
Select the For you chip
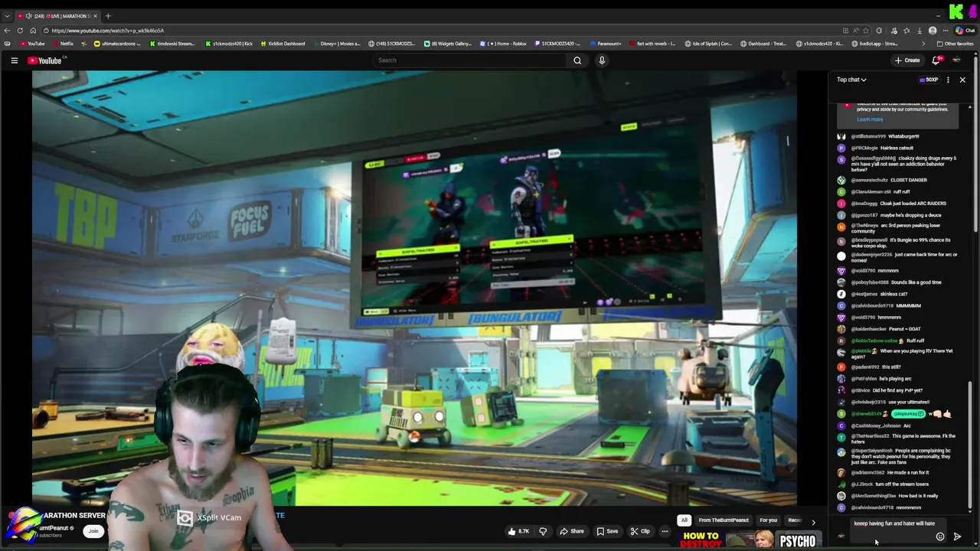(768, 520)
